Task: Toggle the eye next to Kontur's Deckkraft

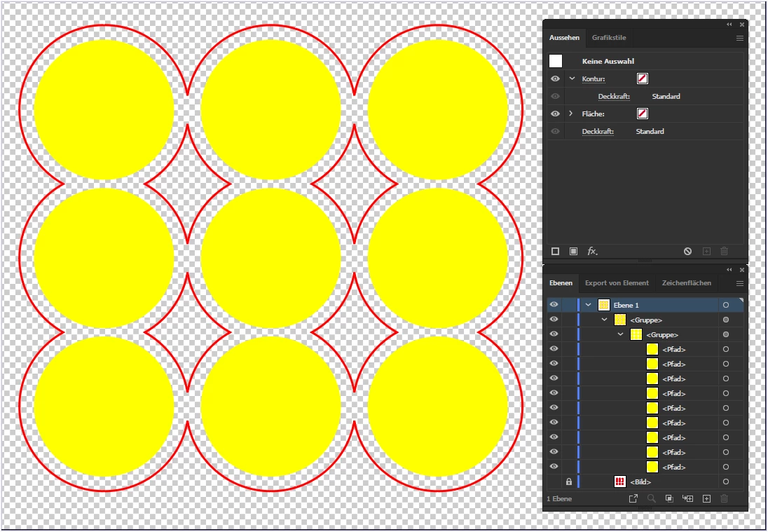Action: (555, 97)
